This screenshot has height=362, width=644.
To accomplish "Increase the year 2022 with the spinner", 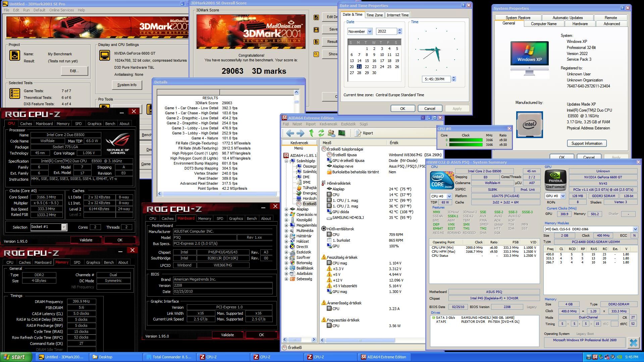I will [399, 29].
